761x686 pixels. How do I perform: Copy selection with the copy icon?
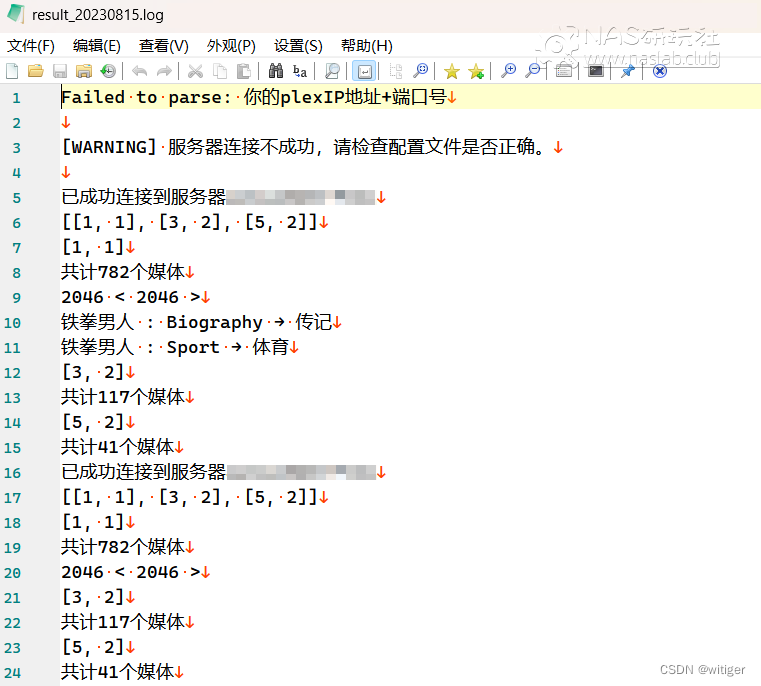(x=220, y=71)
